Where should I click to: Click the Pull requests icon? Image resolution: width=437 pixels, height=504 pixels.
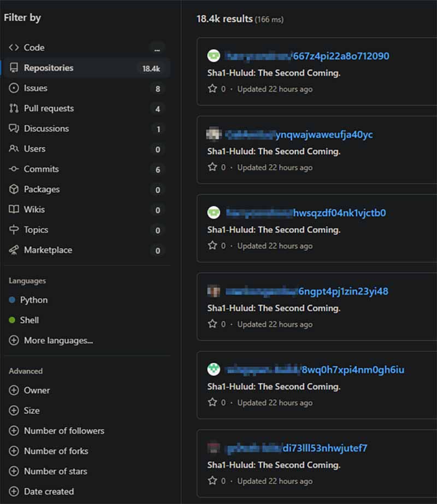(14, 109)
